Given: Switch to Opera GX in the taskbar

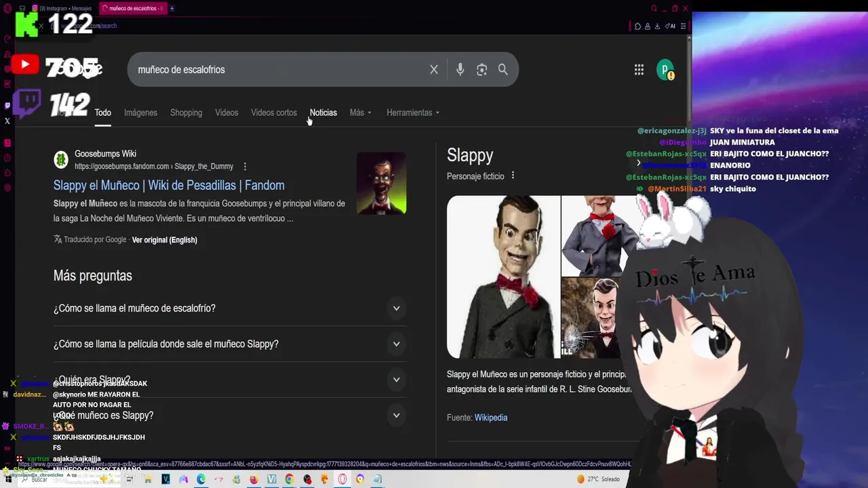Looking at the screenshot, I should (342, 479).
